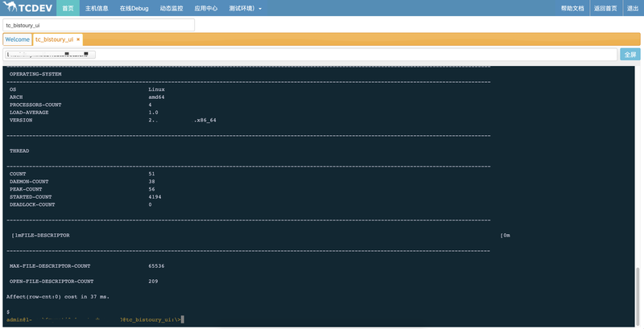Click the LOAD-AVERAGE label

[x=29, y=113]
